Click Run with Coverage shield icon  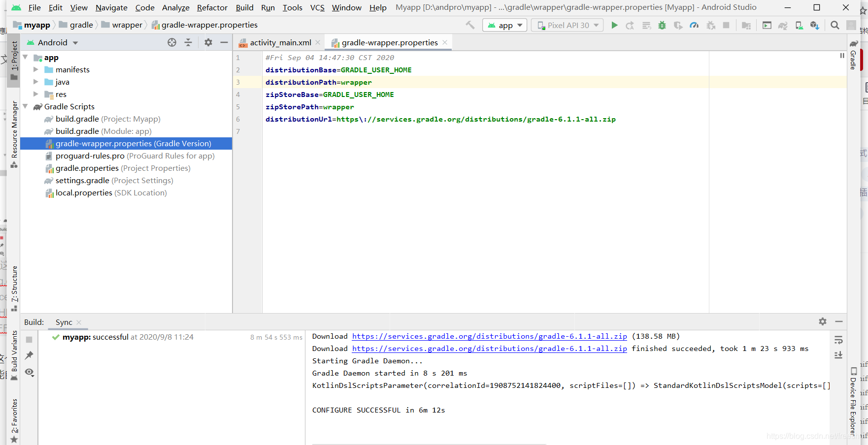678,26
